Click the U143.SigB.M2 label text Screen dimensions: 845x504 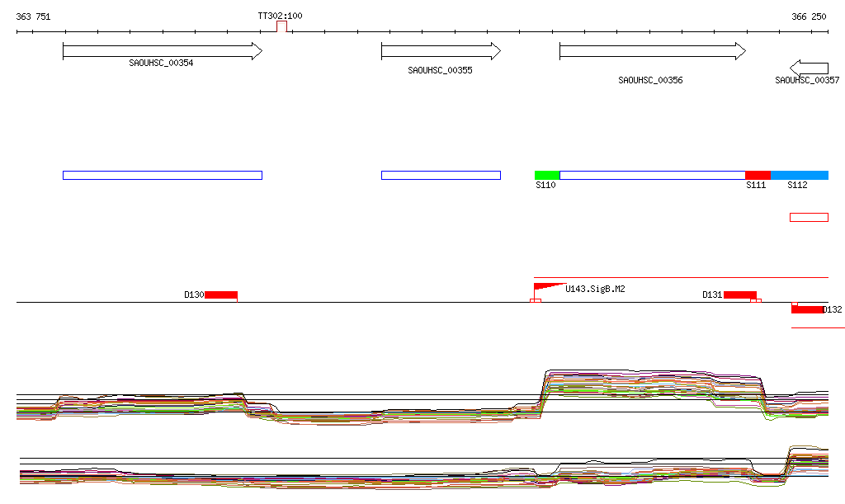(x=596, y=290)
